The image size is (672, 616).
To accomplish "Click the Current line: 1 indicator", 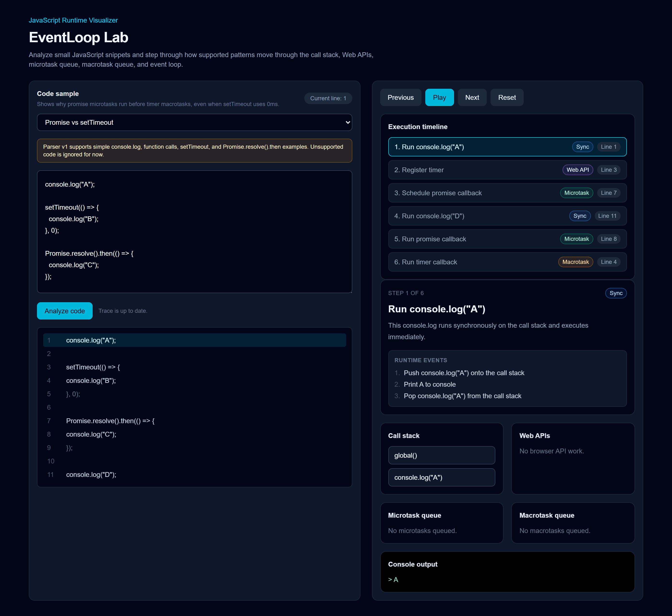I will 328,98.
